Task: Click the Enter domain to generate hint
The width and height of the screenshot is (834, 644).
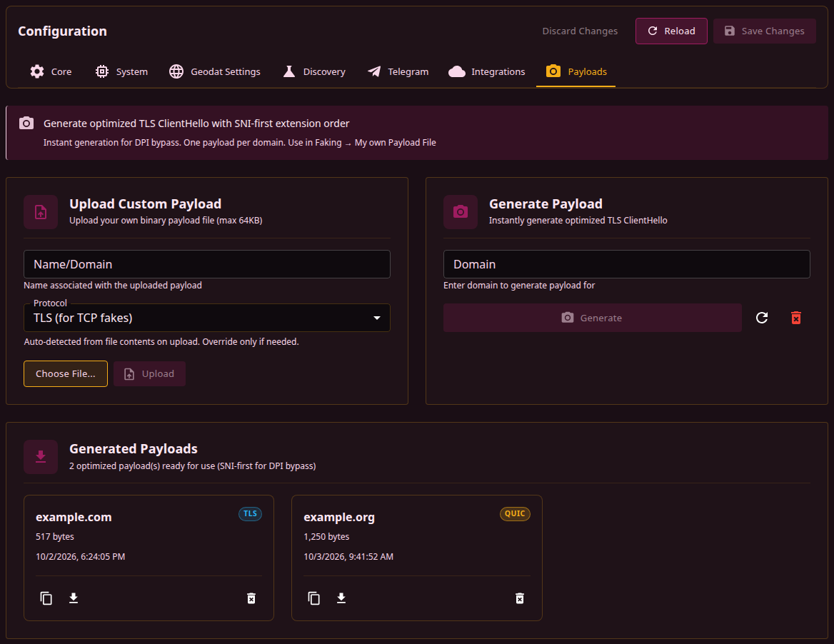Action: (x=519, y=286)
